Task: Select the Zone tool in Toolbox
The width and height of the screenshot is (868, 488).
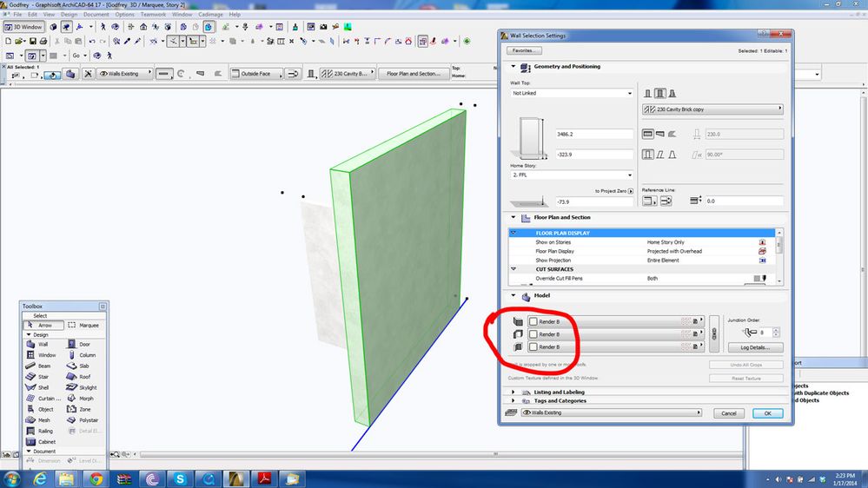Action: [x=84, y=410]
